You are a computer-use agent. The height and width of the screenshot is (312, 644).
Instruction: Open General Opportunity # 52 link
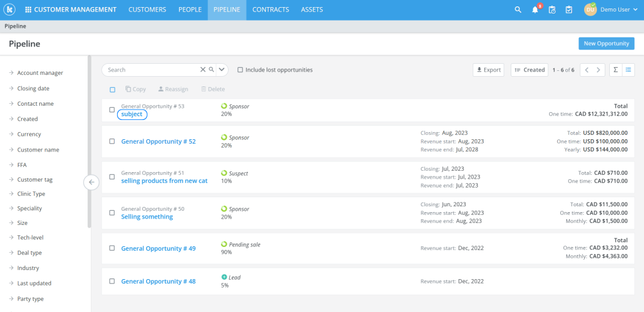tap(158, 141)
